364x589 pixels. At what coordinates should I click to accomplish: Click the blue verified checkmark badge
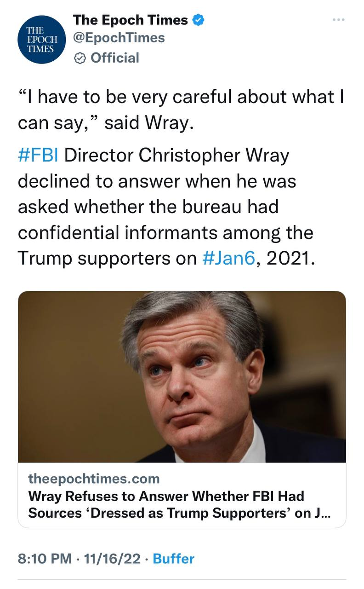(199, 20)
